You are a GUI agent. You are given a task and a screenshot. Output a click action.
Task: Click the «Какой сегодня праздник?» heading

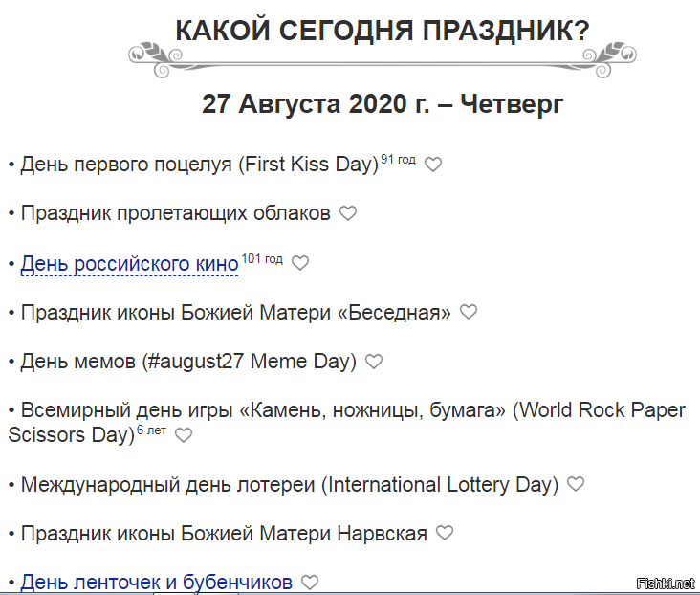[x=383, y=31]
